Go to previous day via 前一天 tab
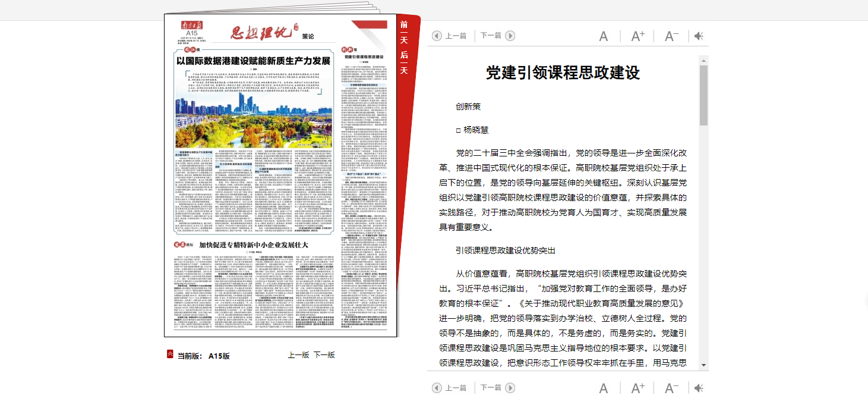The image size is (868, 411). (404, 32)
